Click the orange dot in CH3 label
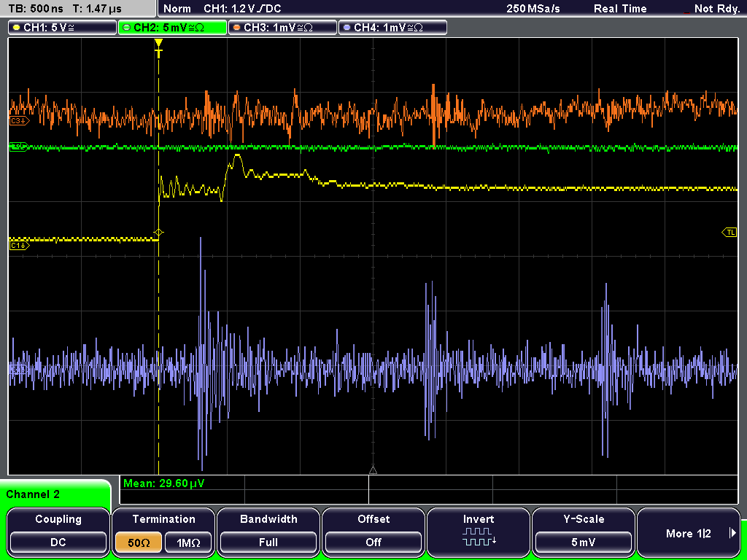The height and width of the screenshot is (560, 747). pos(237,28)
